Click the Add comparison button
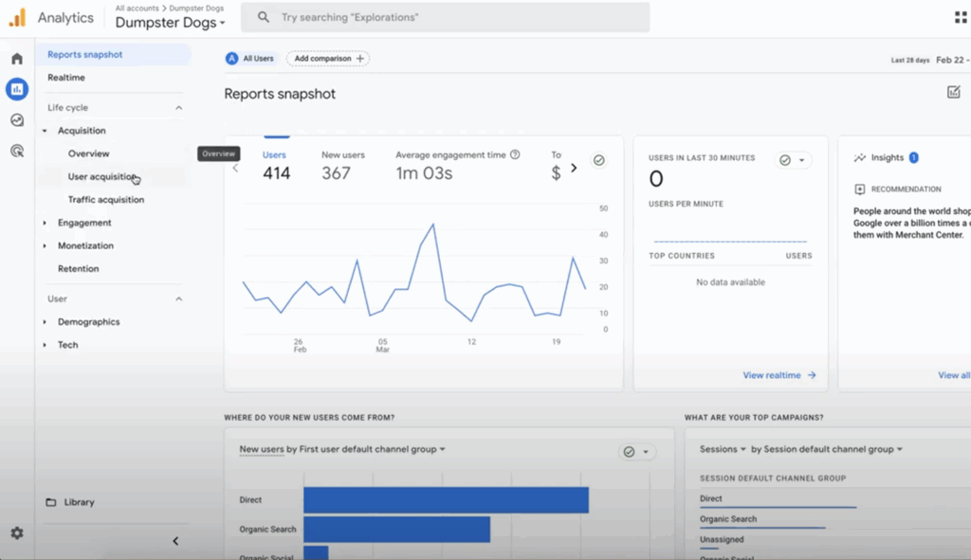Screen dimensions: 971x560 pos(328,59)
